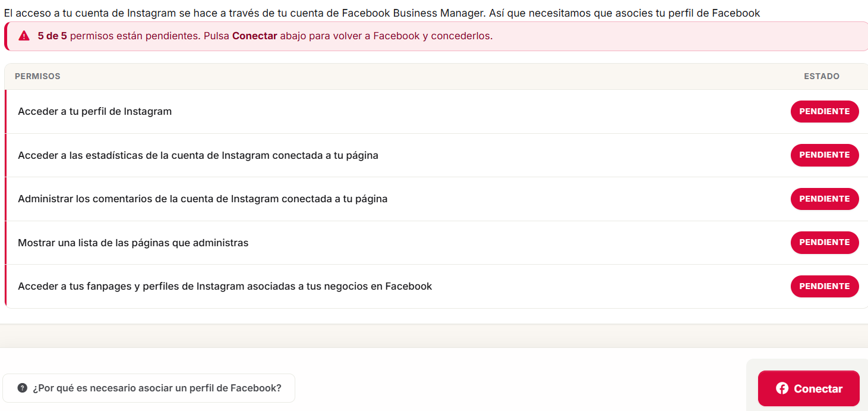868x411 pixels.
Task: Click the Facebook Business Manager intro sentence
Action: [x=382, y=12]
